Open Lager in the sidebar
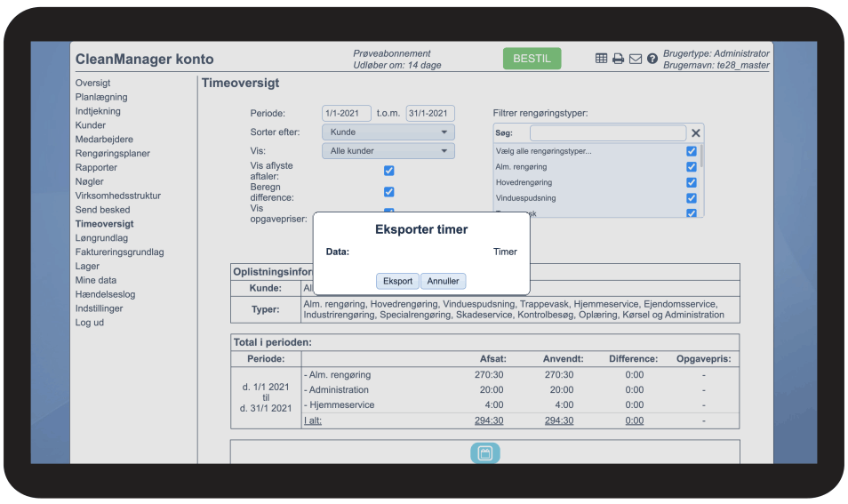The height and width of the screenshot is (504, 848). tap(87, 266)
